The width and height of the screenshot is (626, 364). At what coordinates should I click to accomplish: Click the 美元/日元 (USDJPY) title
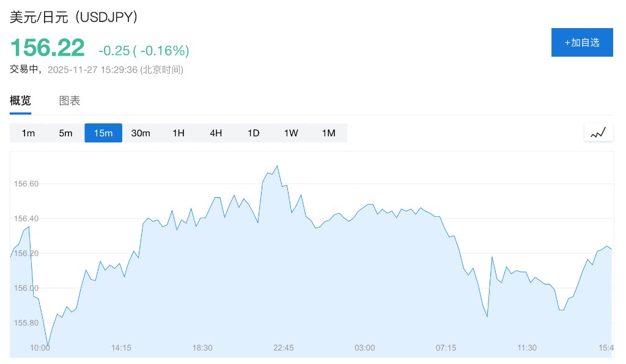[x=73, y=17]
